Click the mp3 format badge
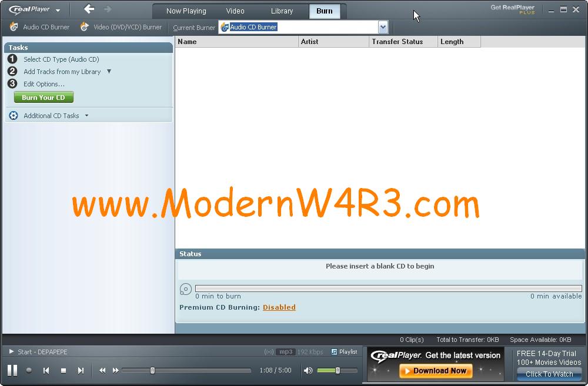The image size is (588, 386). pyautogui.click(x=285, y=351)
